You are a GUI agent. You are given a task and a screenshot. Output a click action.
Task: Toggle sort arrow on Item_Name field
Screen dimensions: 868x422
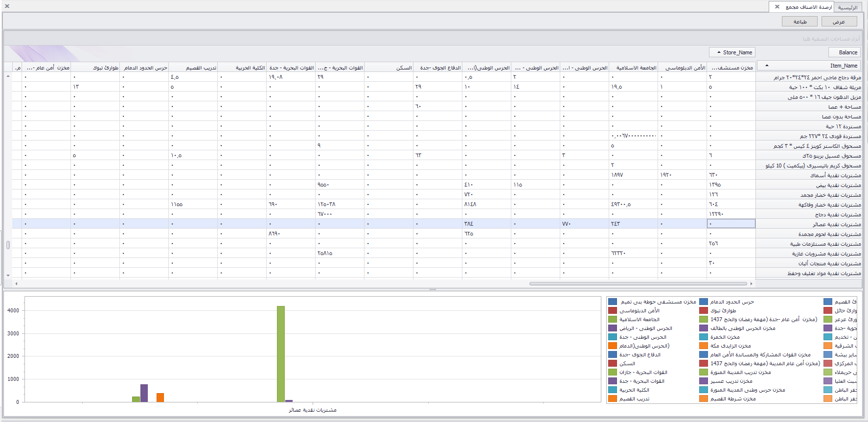[x=767, y=65]
